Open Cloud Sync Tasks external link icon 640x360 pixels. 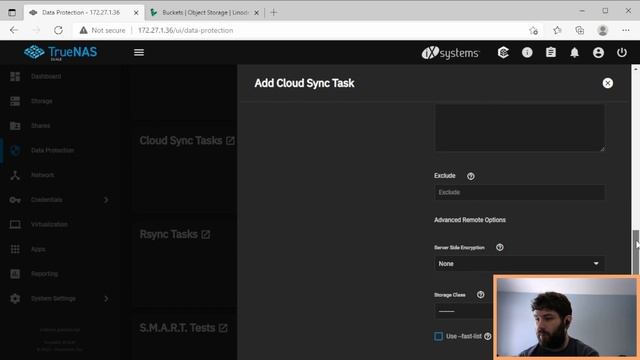(230, 141)
